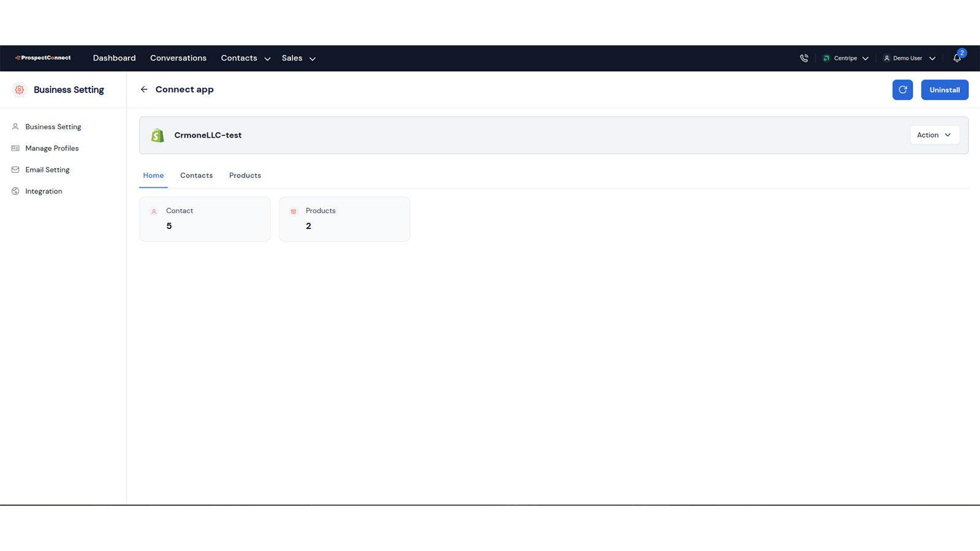The image size is (980, 551).
Task: Select the Manage Profiles card icon
Action: click(x=15, y=148)
